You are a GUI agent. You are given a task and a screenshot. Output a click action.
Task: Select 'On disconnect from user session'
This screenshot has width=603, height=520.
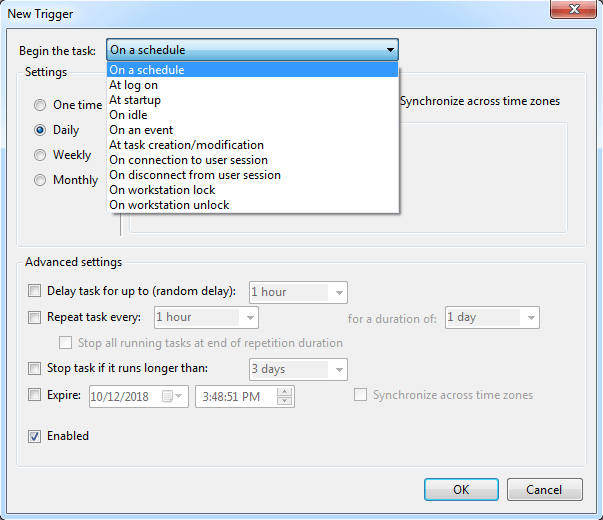tap(252, 175)
